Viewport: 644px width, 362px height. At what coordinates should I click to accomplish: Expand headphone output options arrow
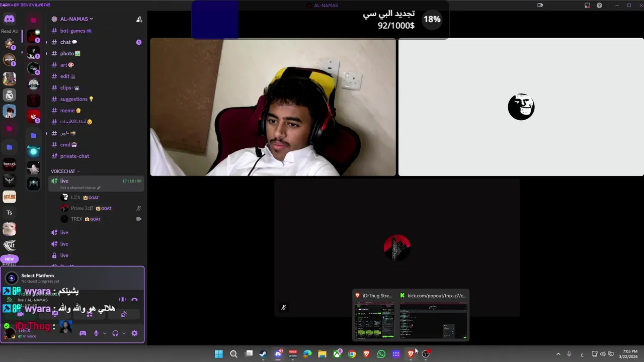click(x=124, y=333)
